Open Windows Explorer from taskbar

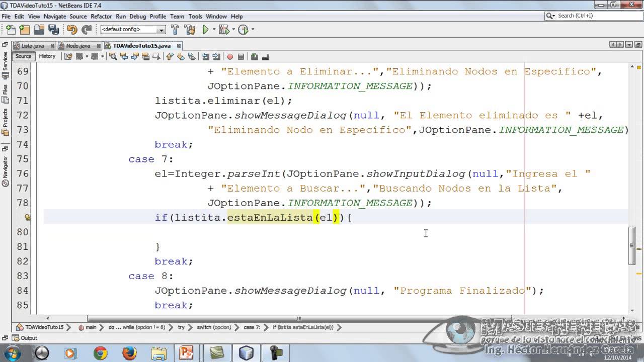158,353
